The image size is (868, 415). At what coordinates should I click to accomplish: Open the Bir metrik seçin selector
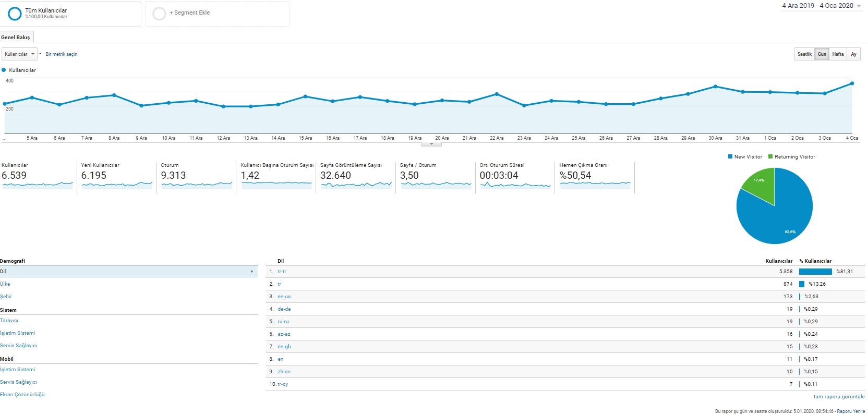tap(62, 54)
